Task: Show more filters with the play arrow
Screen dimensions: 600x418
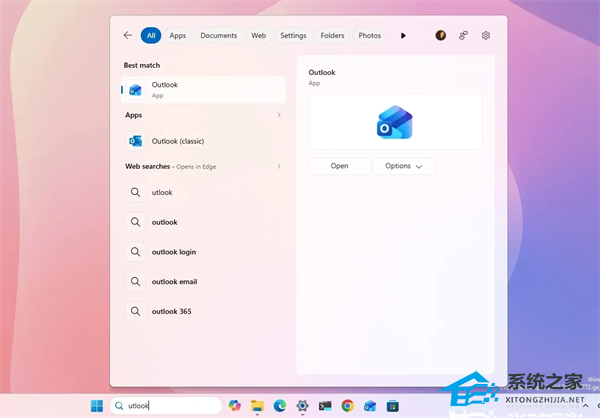Action: point(403,36)
